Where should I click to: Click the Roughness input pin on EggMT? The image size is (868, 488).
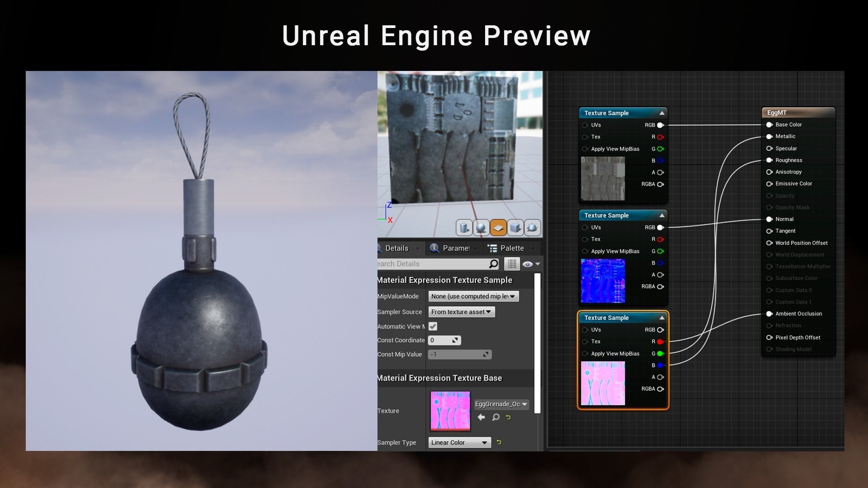[769, 160]
